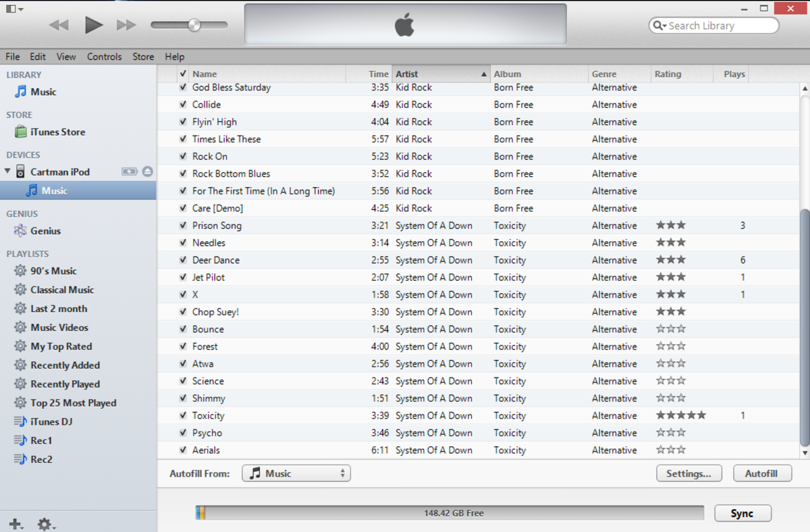810x532 pixels.
Task: Uncheck the Aerials song checkbox
Action: 183,450
